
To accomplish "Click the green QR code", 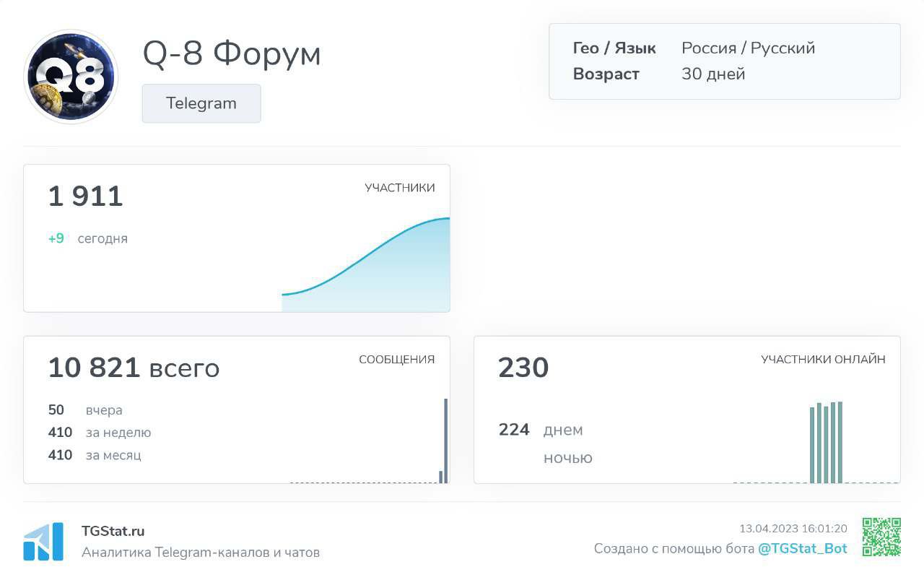I will 881,537.
